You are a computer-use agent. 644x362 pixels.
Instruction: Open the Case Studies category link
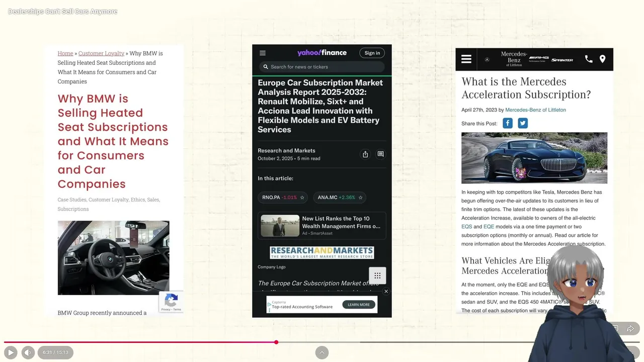pos(71,200)
